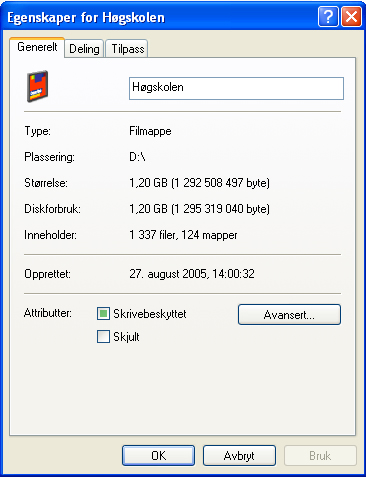
Task: Click the Egenskaper for Høgskolen title bar
Action: click(160, 17)
